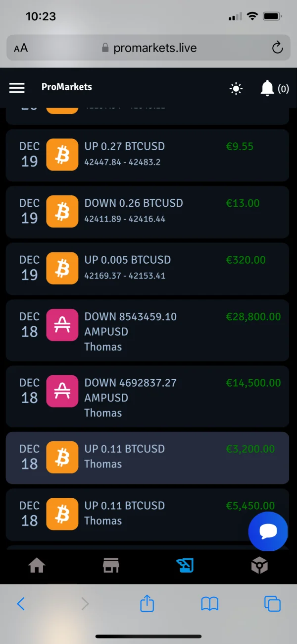
Task: Open the hamburger navigation menu
Action: tap(17, 88)
